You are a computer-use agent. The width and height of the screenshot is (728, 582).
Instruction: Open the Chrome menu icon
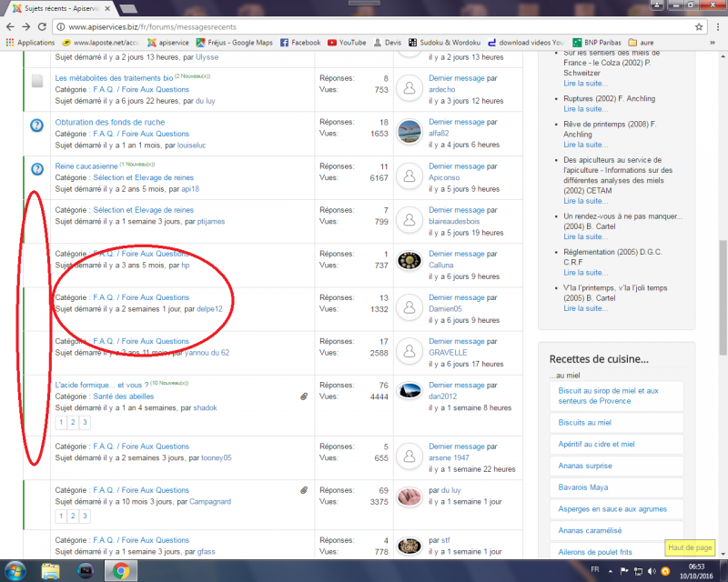[x=716, y=27]
